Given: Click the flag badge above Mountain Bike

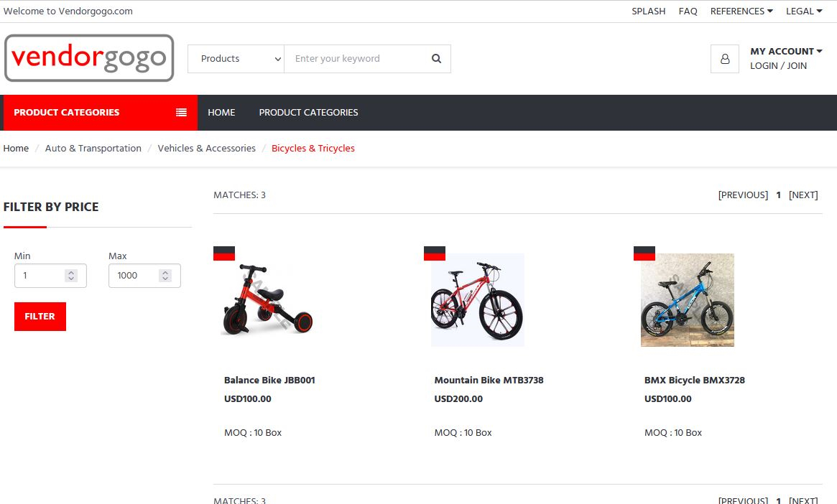Looking at the screenshot, I should tap(435, 253).
